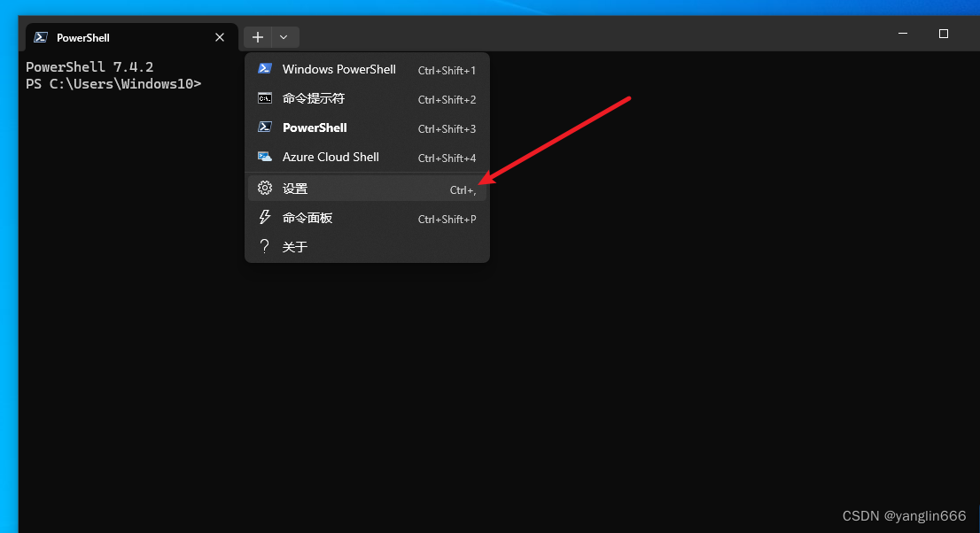Image resolution: width=980 pixels, height=533 pixels.
Task: Click the Azure Cloud Shell icon
Action: (265, 156)
